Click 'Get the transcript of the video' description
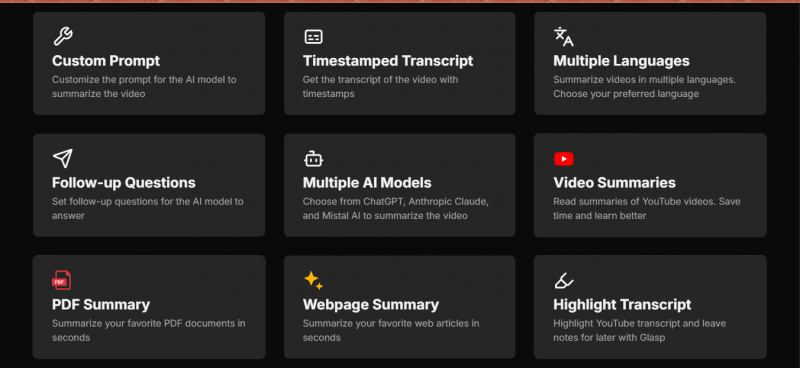 380,87
